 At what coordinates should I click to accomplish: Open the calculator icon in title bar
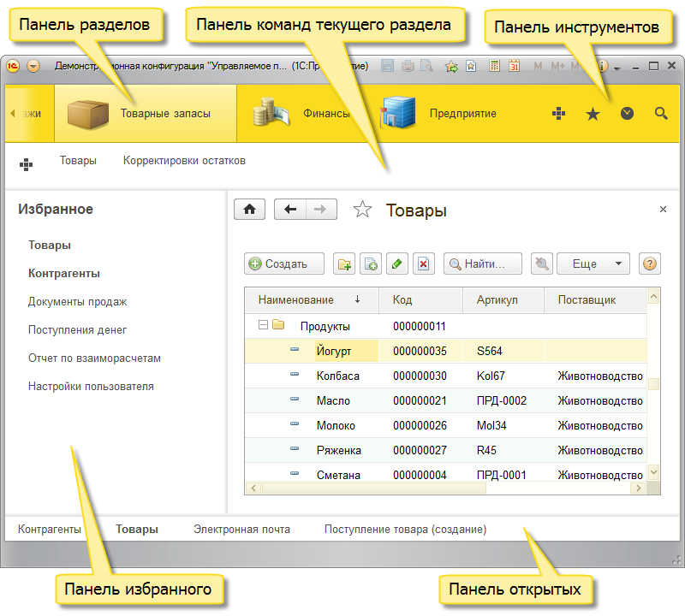495,67
